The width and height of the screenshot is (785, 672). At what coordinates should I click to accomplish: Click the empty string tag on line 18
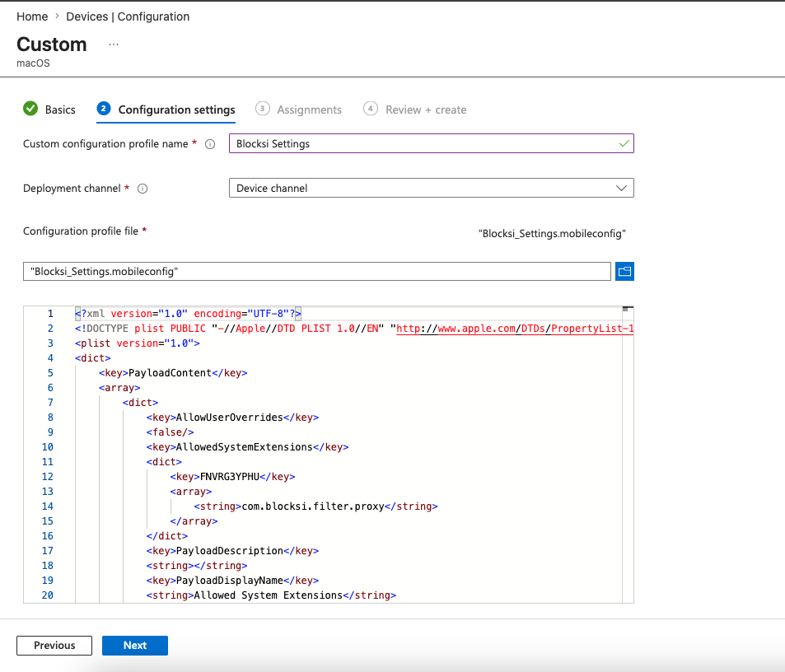tap(197, 566)
